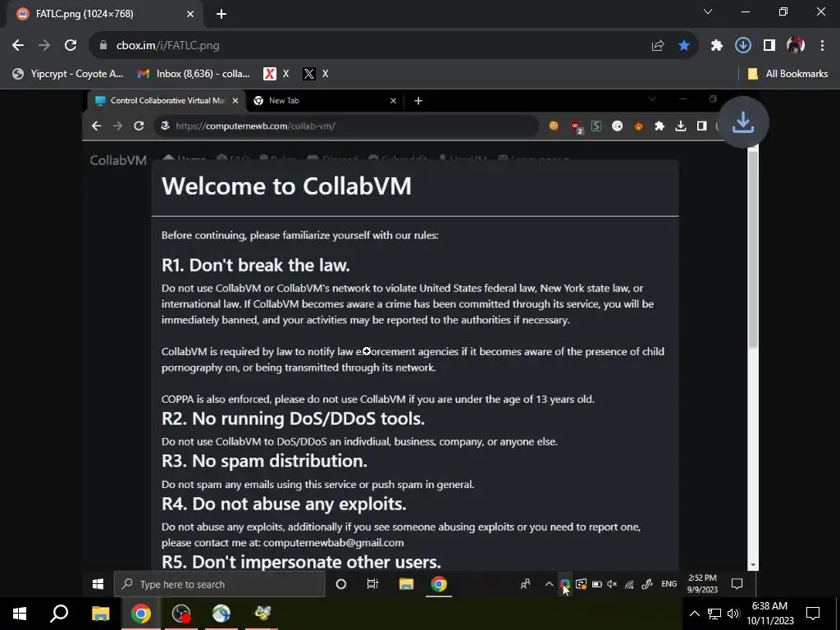Click the inner taskbar File Explorer icon
The width and height of the screenshot is (840, 630).
(x=406, y=584)
